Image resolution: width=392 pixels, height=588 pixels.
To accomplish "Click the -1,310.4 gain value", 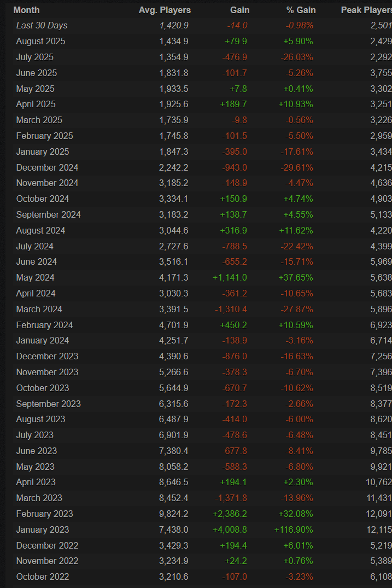I will pos(231,309).
